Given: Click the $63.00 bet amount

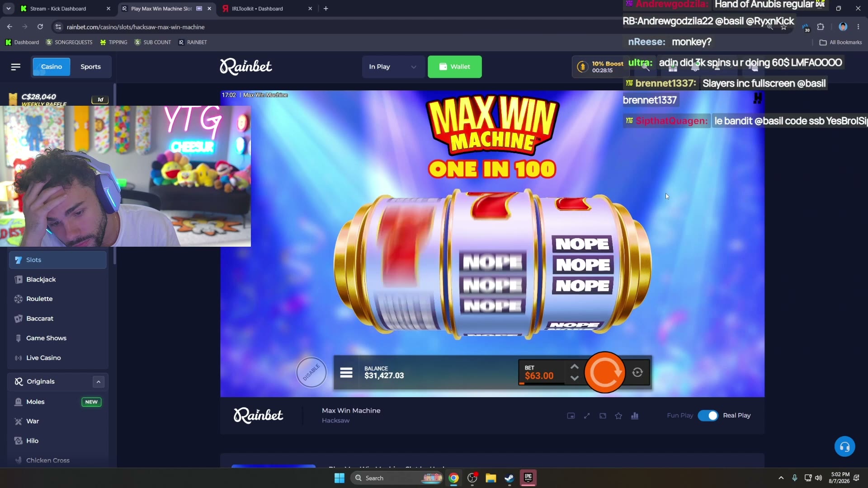Looking at the screenshot, I should [539, 376].
